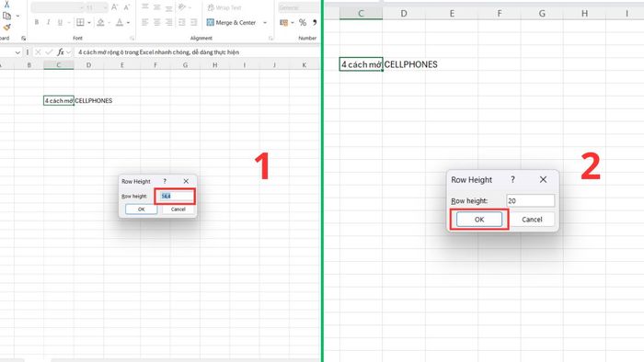Click the Copy icon in Clipboard group
Image resolution: width=644 pixels, height=362 pixels.
point(6,16)
